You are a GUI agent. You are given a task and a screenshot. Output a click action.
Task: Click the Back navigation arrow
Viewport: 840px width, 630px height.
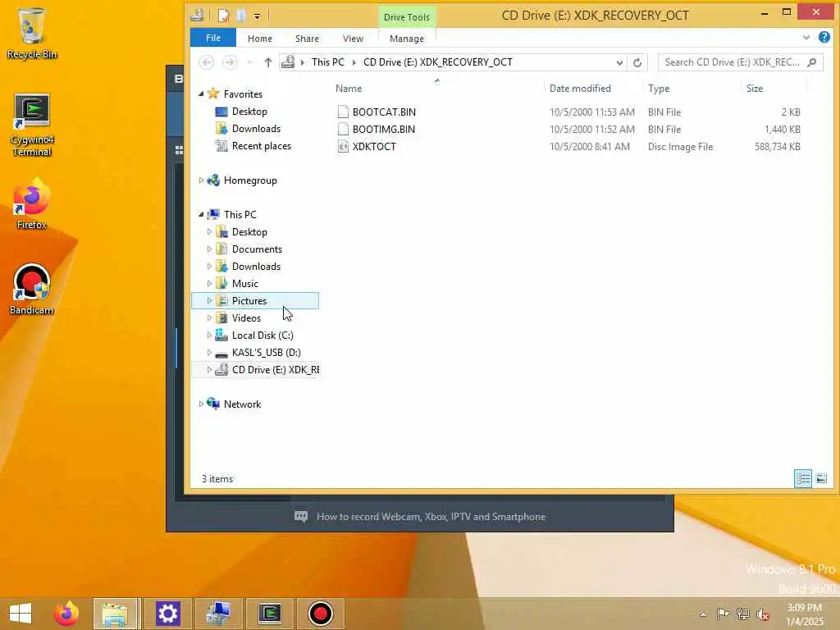pyautogui.click(x=206, y=62)
